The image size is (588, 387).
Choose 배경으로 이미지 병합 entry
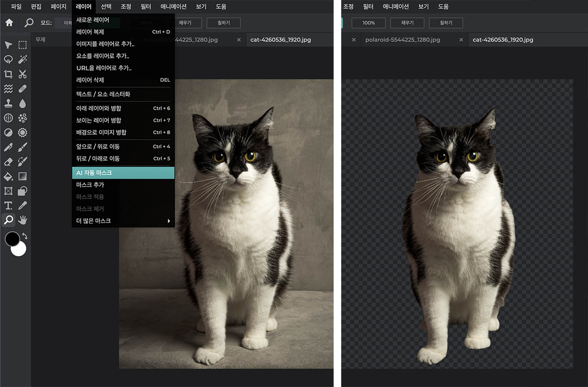click(x=123, y=132)
